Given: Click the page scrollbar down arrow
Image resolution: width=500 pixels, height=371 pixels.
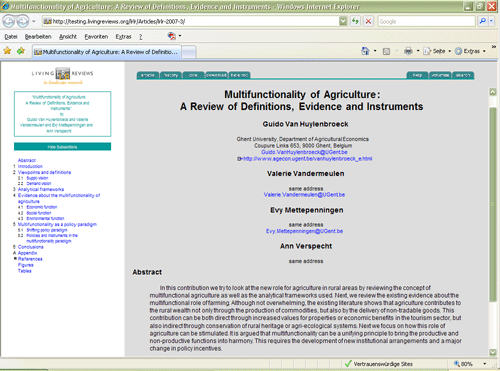Looking at the screenshot, I should (x=493, y=352).
